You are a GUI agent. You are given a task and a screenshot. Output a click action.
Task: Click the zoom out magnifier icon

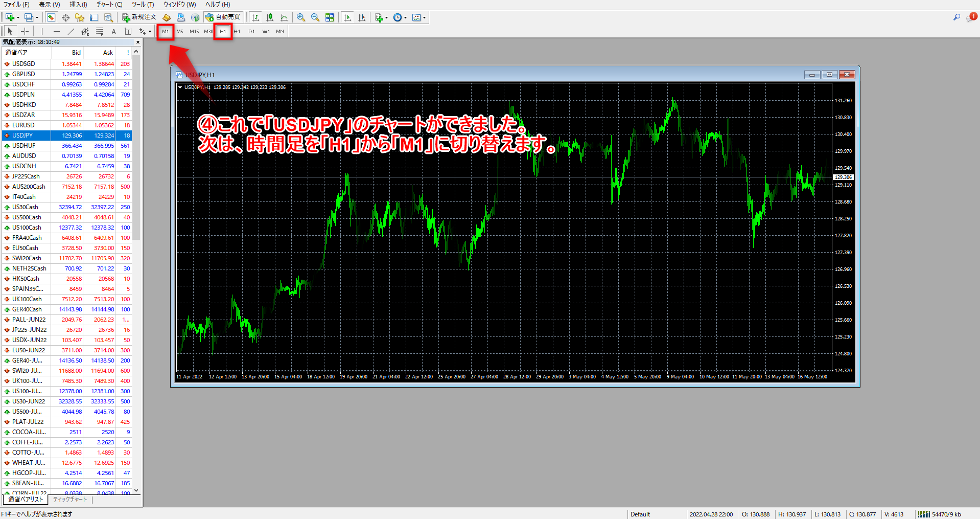pos(315,17)
